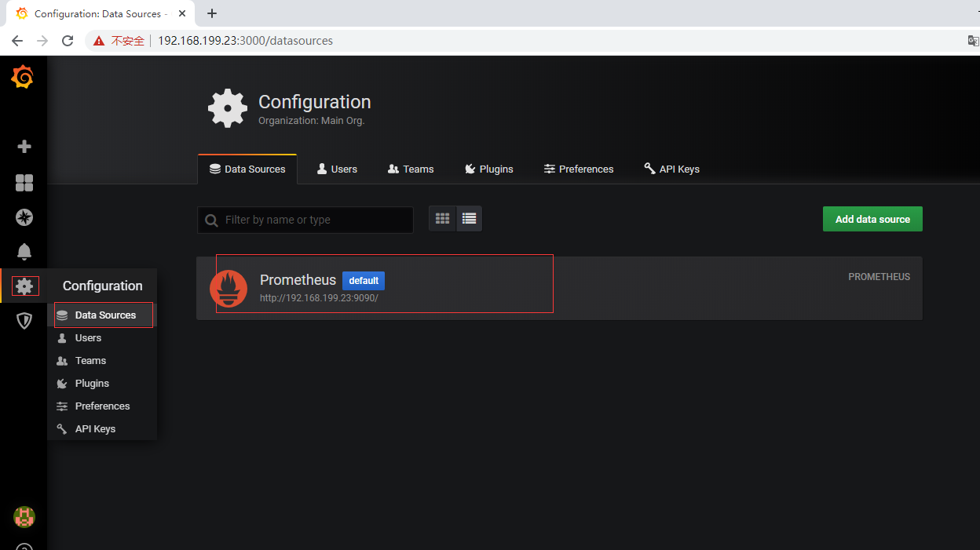Click the Configuration flyout menu header
Image resolution: width=980 pixels, height=550 pixels.
102,286
